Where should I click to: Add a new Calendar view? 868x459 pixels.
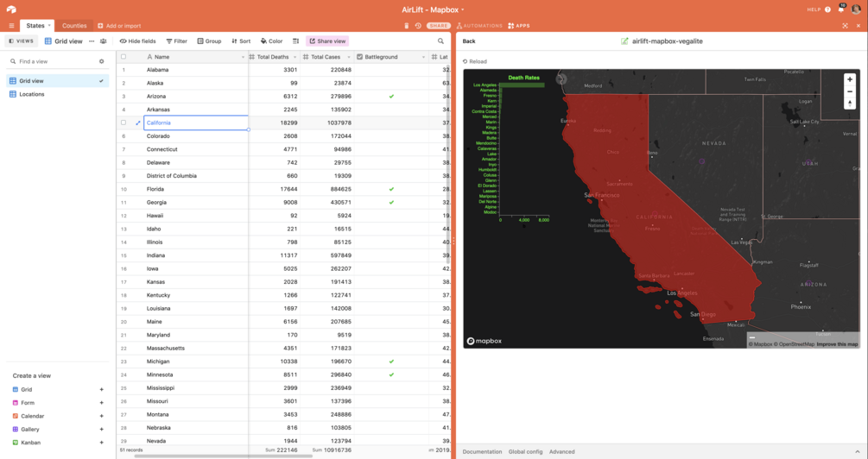[x=101, y=416]
